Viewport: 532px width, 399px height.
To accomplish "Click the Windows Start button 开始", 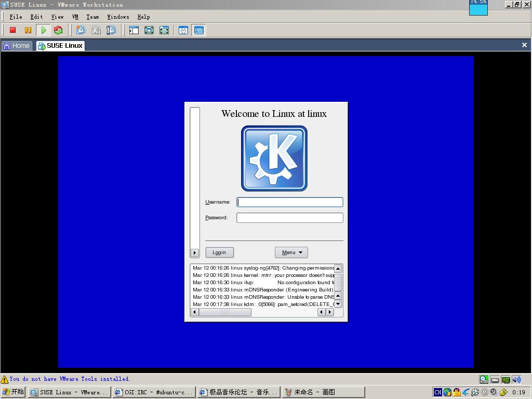I will (x=13, y=392).
